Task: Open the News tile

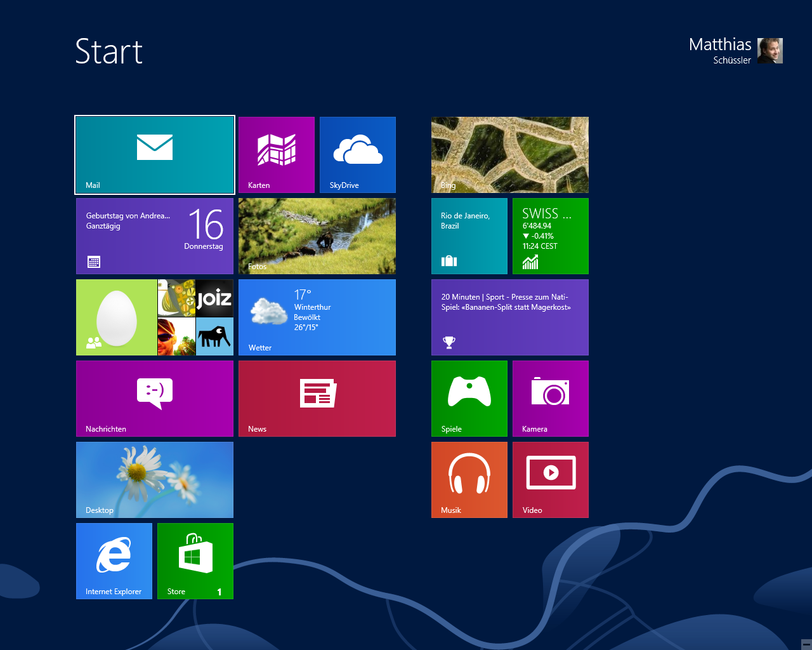Action: click(x=317, y=399)
